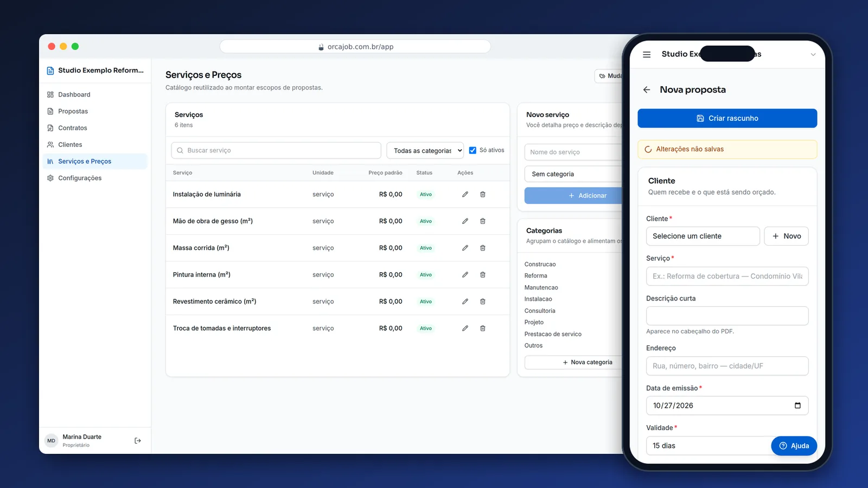Viewport: 868px width, 488px height.
Task: Open the hamburger menu on the phone
Action: (647, 54)
